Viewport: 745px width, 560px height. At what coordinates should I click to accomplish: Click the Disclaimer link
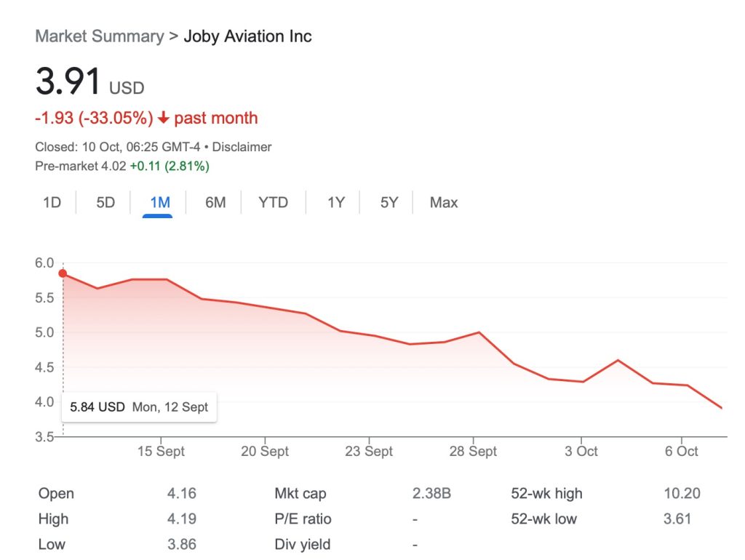242,147
